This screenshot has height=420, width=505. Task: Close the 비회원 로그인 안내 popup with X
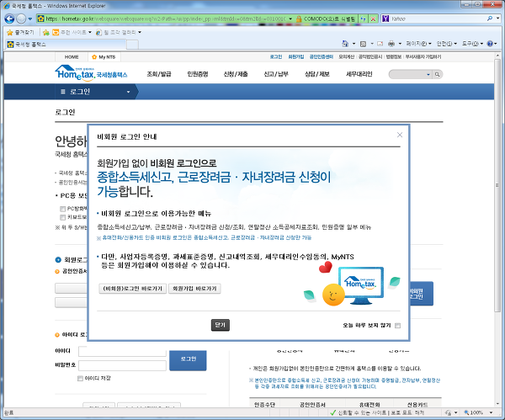click(x=400, y=135)
